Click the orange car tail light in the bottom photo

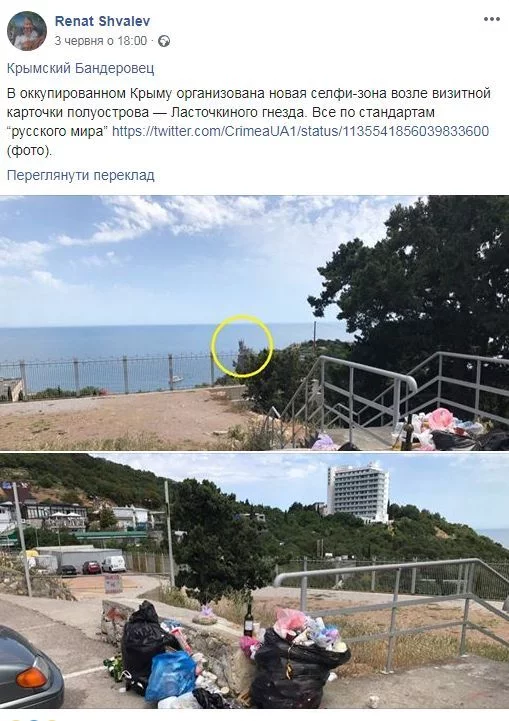pos(32,678)
